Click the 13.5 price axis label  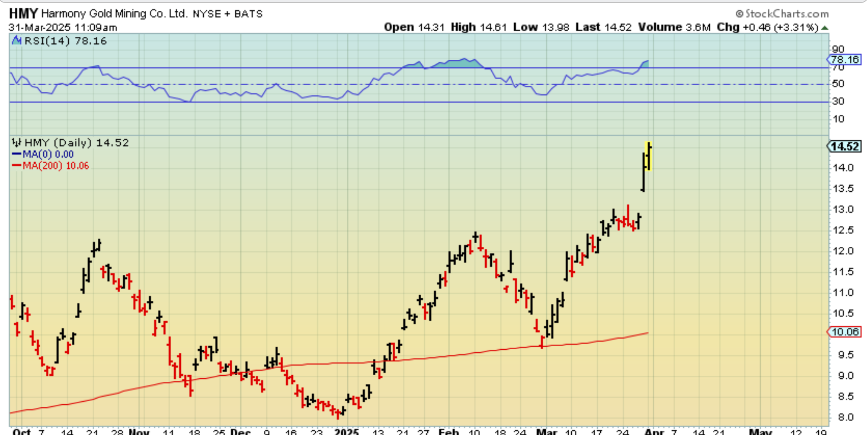click(843, 188)
